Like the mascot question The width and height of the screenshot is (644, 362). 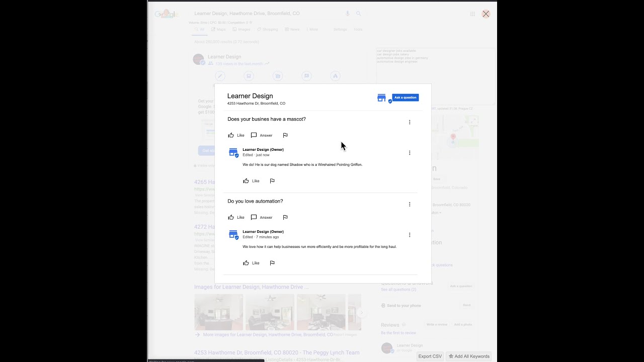(236, 135)
